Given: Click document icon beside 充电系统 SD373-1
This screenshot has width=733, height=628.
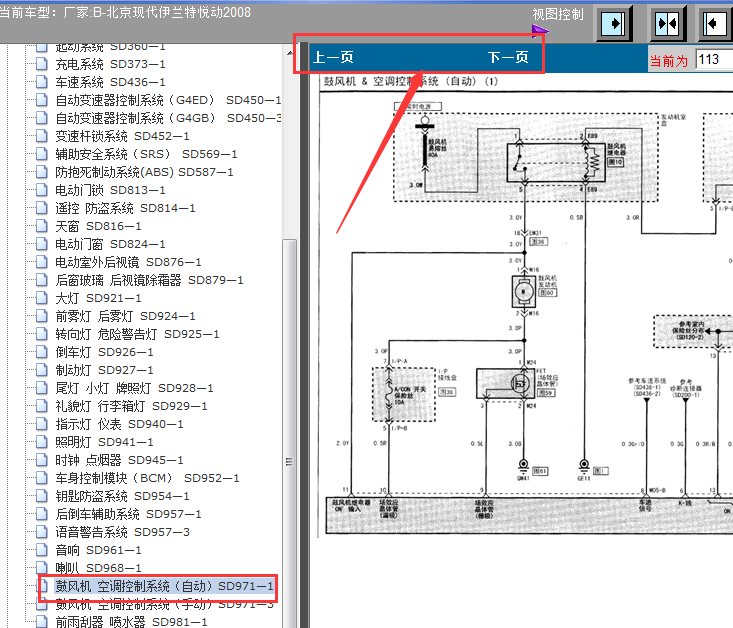Looking at the screenshot, I should point(42,64).
